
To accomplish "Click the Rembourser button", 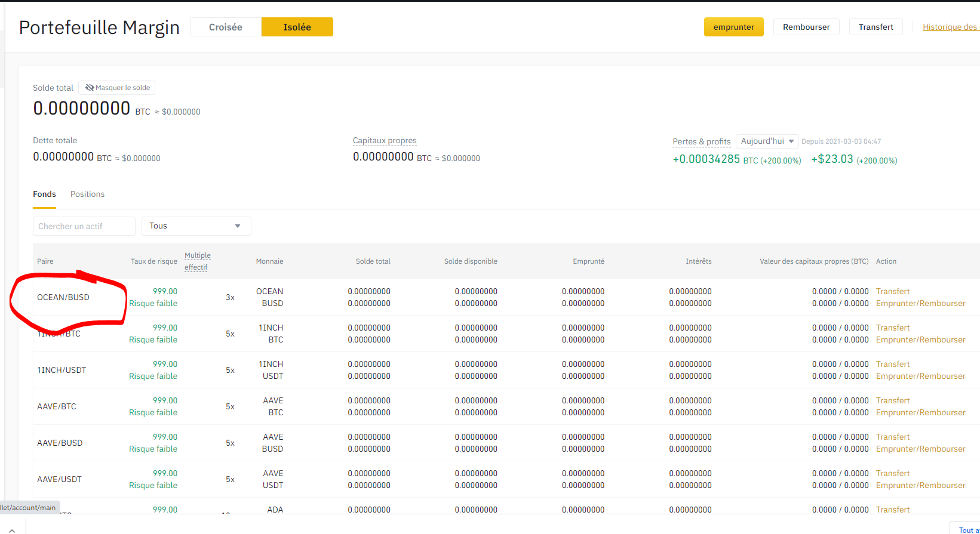I will point(806,27).
